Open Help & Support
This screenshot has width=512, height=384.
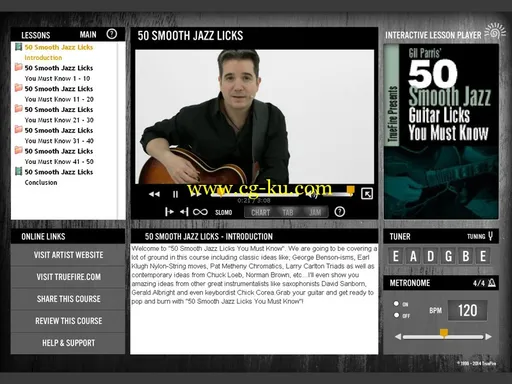[68, 343]
